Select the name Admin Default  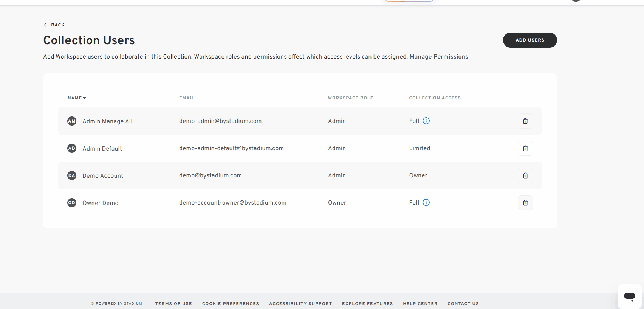coord(102,149)
